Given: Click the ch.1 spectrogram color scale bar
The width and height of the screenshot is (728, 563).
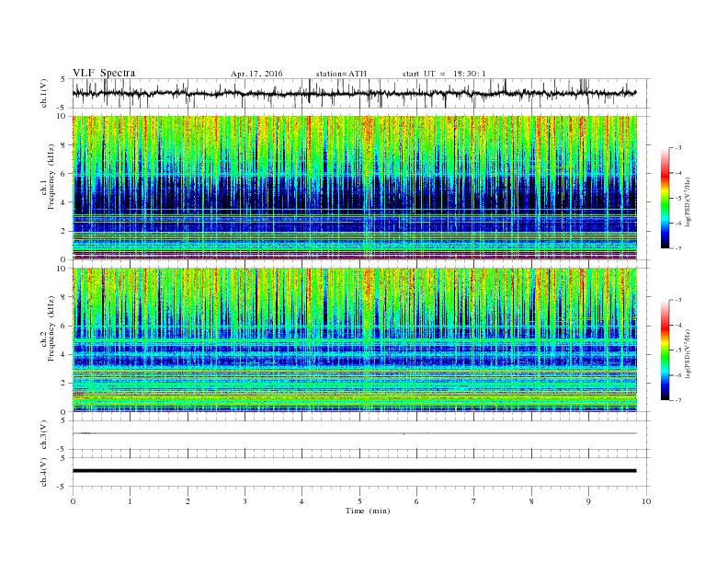Looking at the screenshot, I should pos(665,198).
